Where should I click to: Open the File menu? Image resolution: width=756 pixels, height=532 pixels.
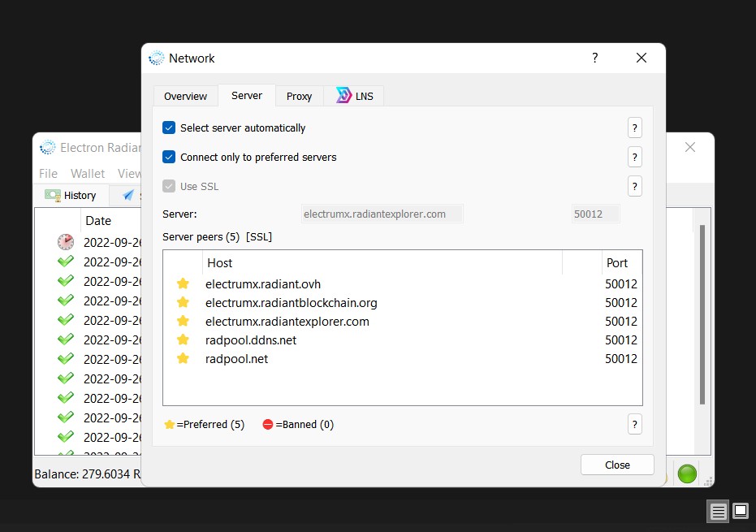tap(48, 174)
